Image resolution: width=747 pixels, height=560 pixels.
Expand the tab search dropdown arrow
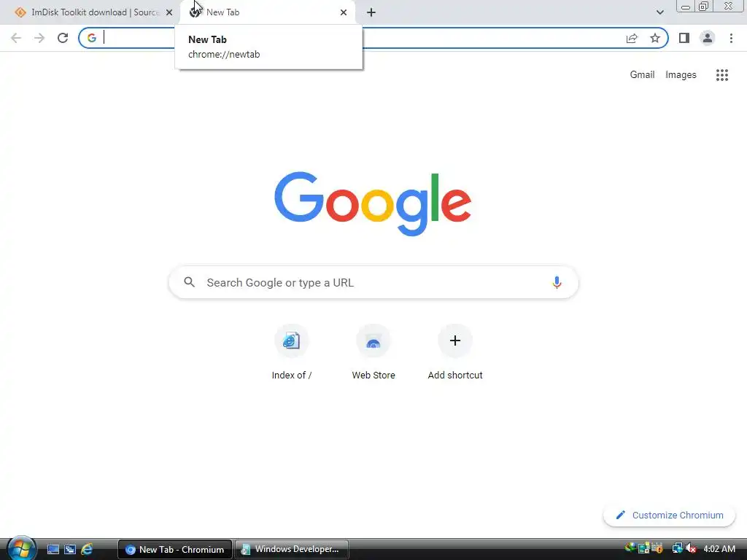coord(659,12)
